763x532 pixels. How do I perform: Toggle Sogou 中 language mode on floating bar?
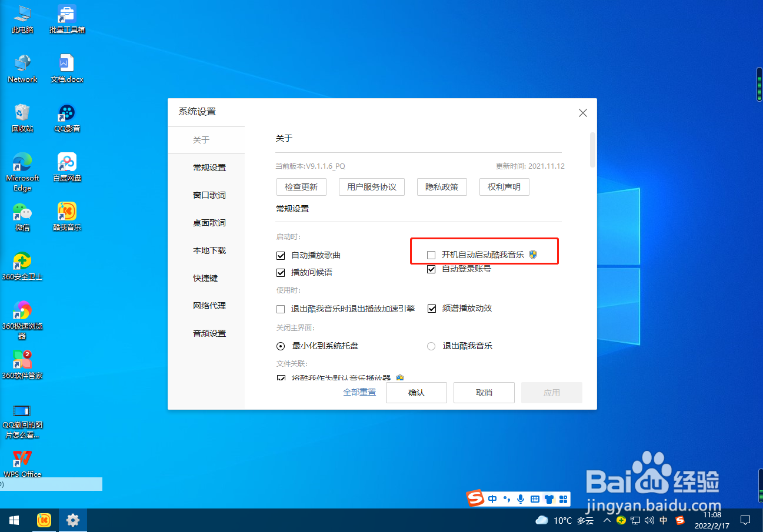(x=492, y=499)
